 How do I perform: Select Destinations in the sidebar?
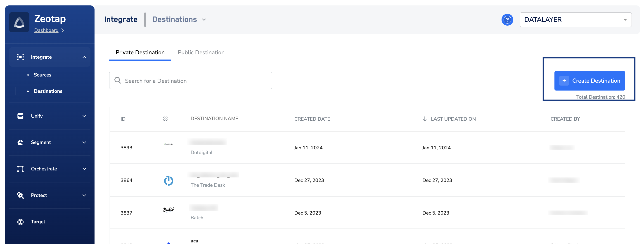click(48, 91)
